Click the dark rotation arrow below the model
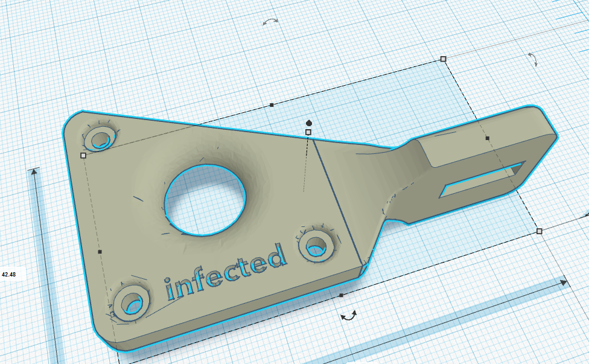The image size is (589, 364). click(x=349, y=316)
